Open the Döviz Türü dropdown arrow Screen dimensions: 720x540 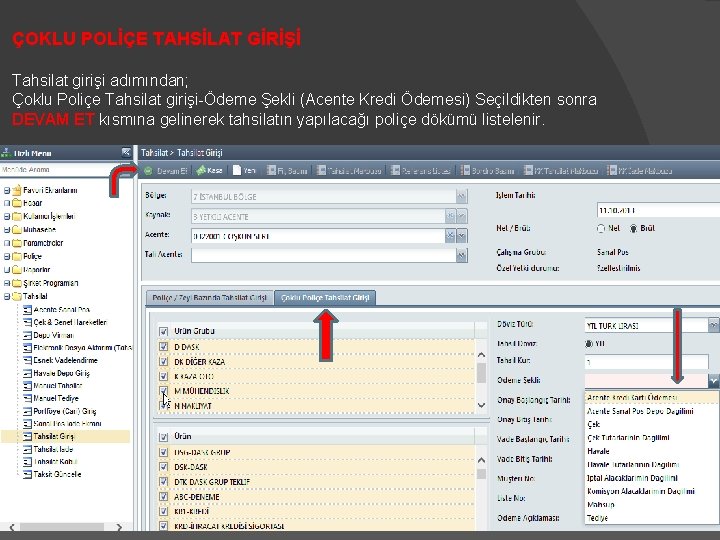click(714, 325)
